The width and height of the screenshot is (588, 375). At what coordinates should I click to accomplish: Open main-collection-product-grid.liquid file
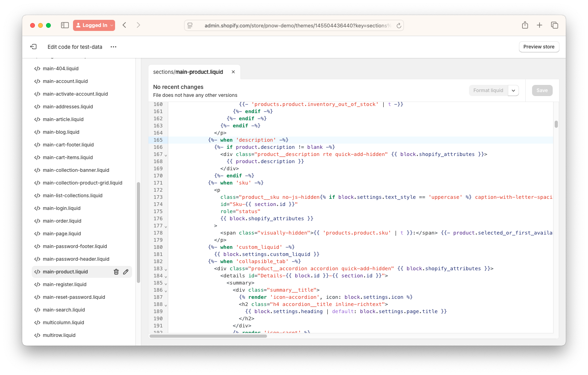coord(82,183)
